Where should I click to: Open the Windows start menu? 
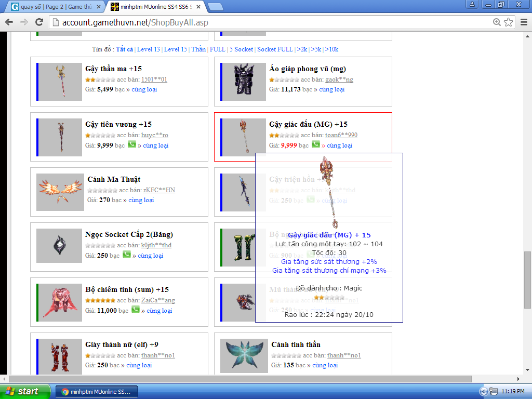25,391
